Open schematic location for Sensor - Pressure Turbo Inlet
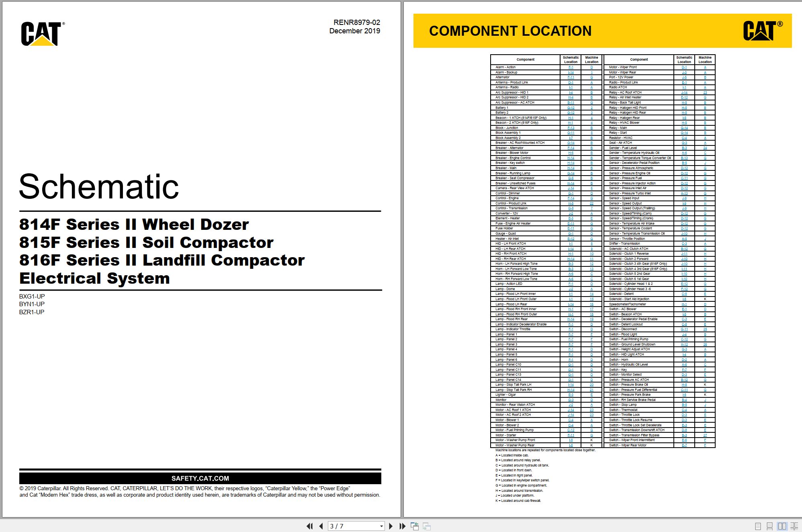This screenshot has height=532, width=802. (x=684, y=193)
